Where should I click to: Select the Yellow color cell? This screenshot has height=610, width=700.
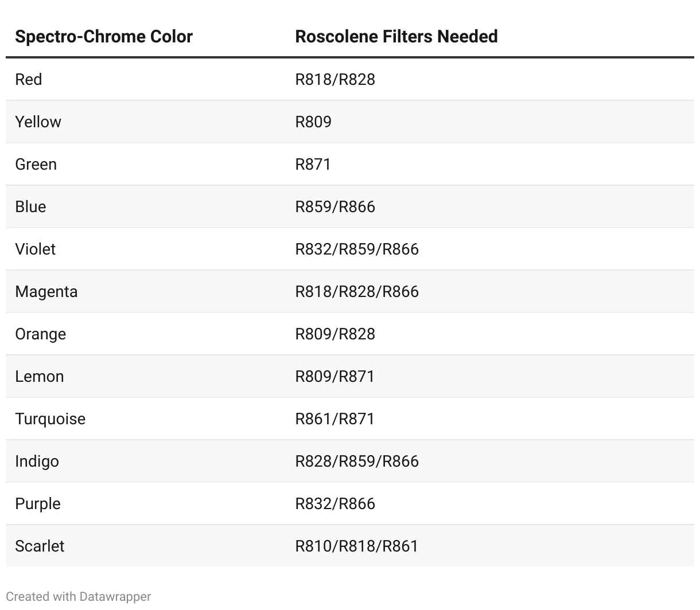tap(38, 122)
